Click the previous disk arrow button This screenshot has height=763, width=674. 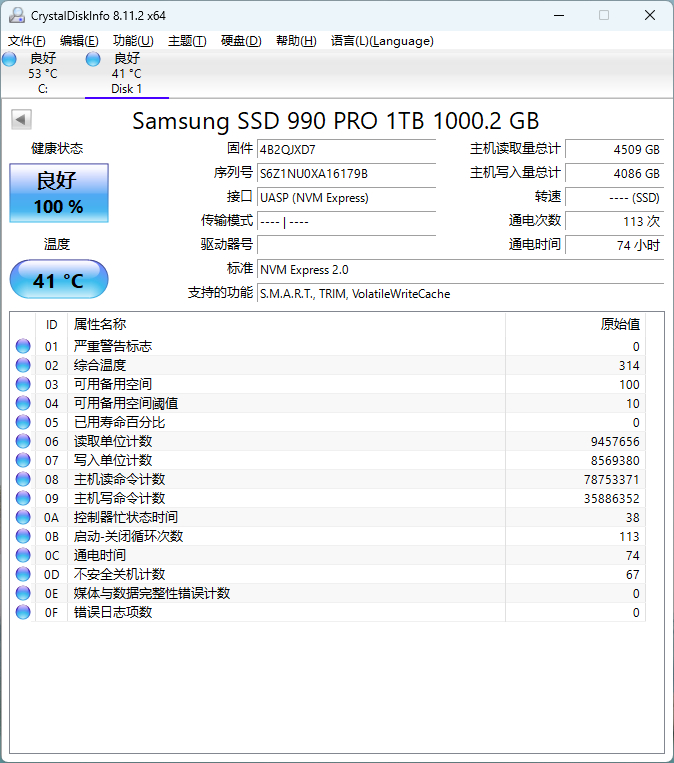pyautogui.click(x=21, y=119)
